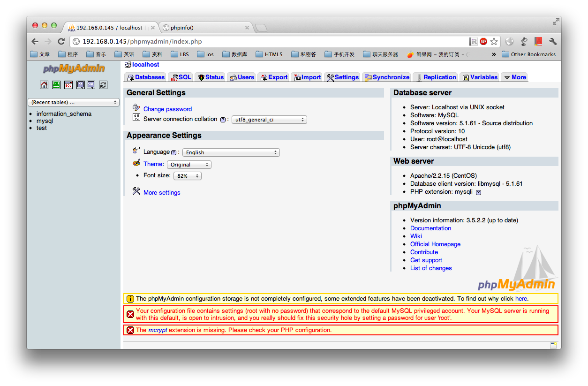
Task: Expand the More tab menu
Action: tap(515, 77)
